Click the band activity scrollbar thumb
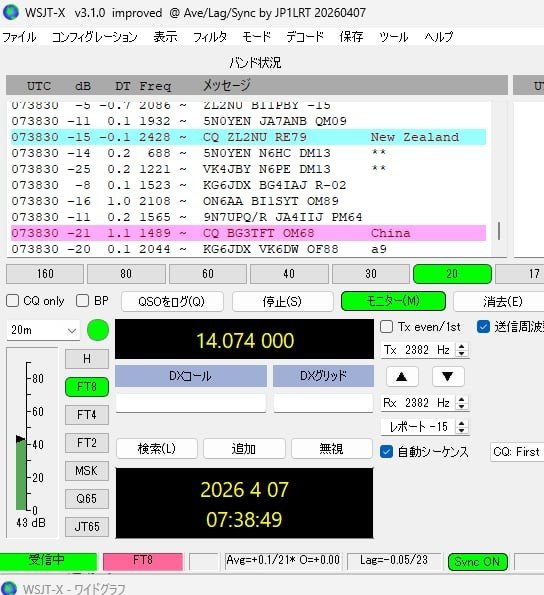The image size is (544, 595). point(499,231)
